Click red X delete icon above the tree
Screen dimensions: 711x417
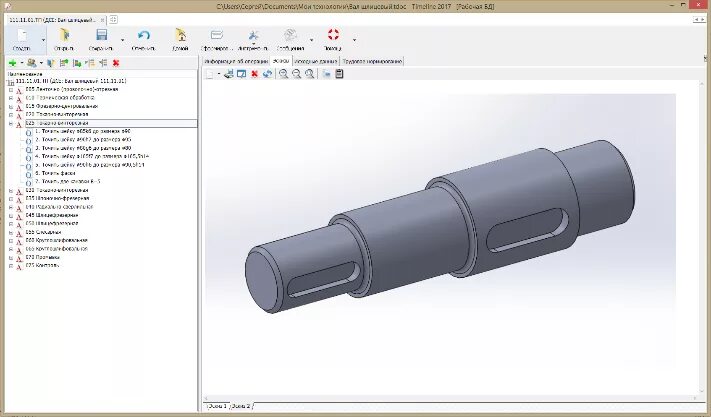116,63
